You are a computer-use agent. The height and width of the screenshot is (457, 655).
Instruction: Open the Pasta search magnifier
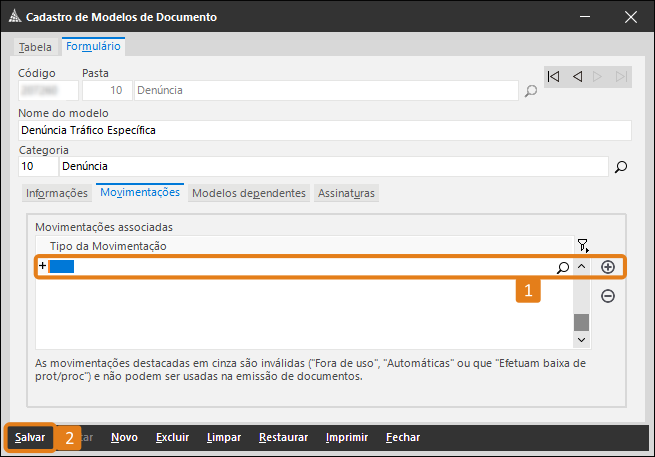(x=531, y=91)
